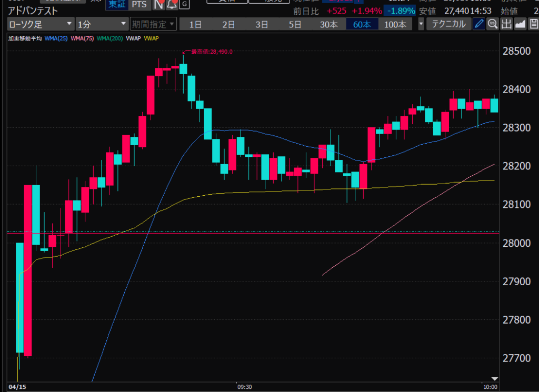The image size is (539, 392).
Task: Open the bell alert icon
Action: [171, 5]
